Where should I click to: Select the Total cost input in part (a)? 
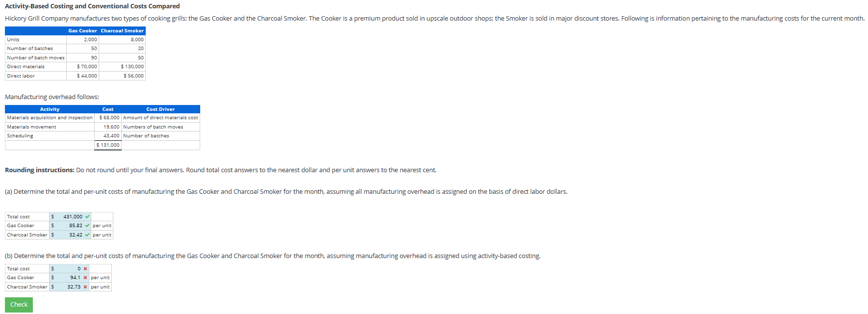pos(69,216)
